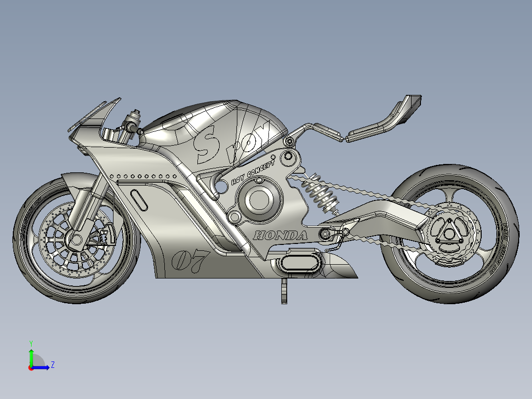This screenshot has height=399, width=532.
Task: Click the green Y axis arrow of triad
Action: click(31, 357)
